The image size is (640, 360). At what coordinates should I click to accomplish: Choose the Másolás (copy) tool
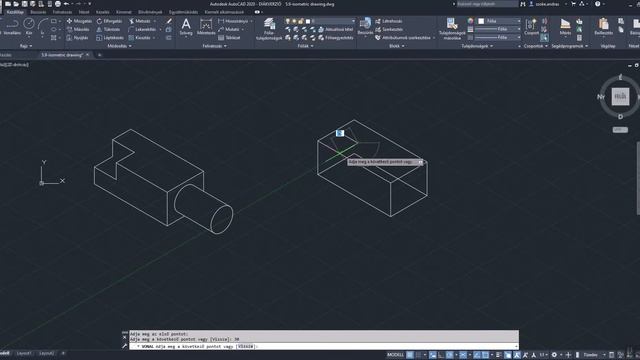pos(78,29)
